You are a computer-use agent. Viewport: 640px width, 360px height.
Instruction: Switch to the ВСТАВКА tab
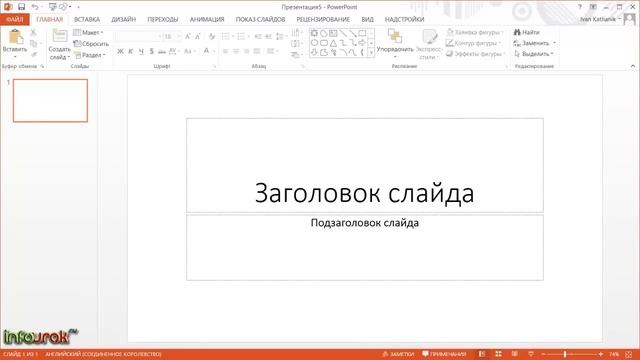[87, 19]
